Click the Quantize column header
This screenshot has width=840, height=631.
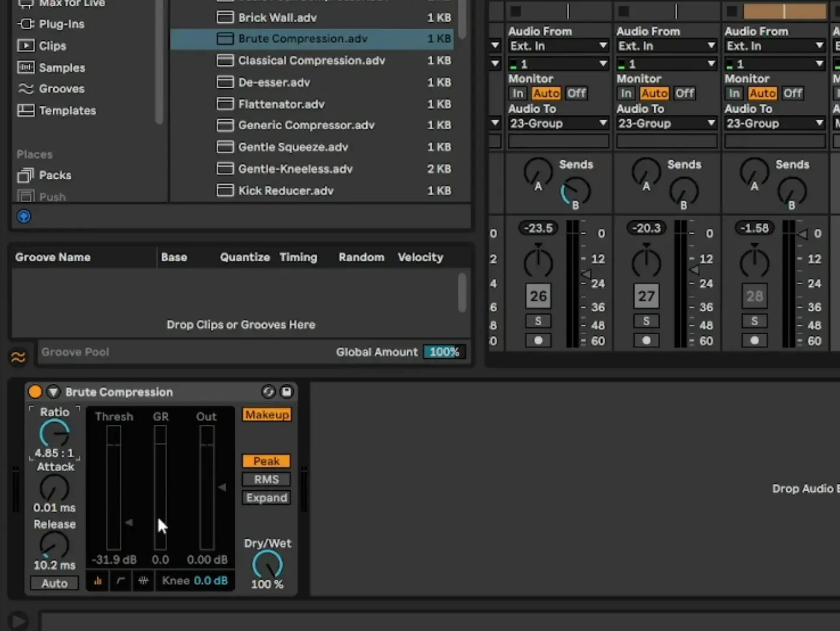click(245, 257)
